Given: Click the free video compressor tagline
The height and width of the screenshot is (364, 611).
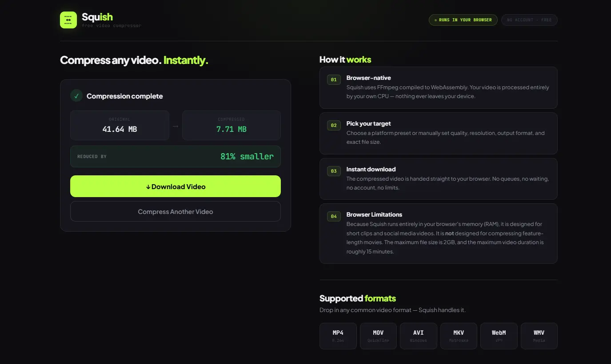Looking at the screenshot, I should click(x=112, y=26).
